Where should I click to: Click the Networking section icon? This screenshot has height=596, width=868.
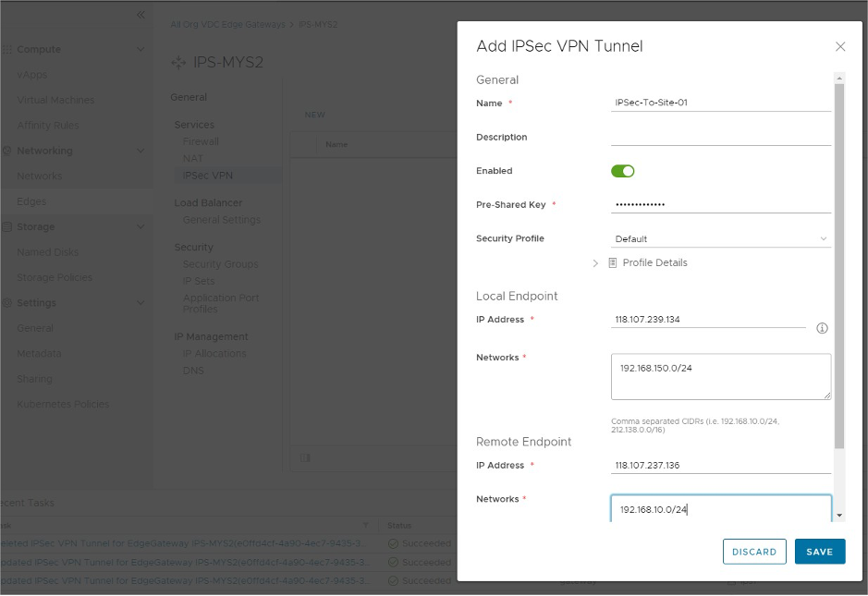pos(6,151)
